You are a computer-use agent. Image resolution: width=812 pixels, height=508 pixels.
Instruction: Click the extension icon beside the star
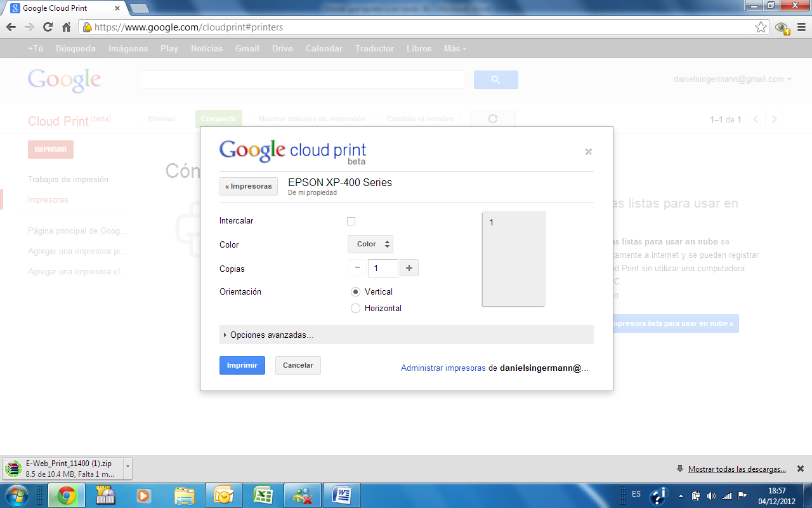[x=782, y=27]
